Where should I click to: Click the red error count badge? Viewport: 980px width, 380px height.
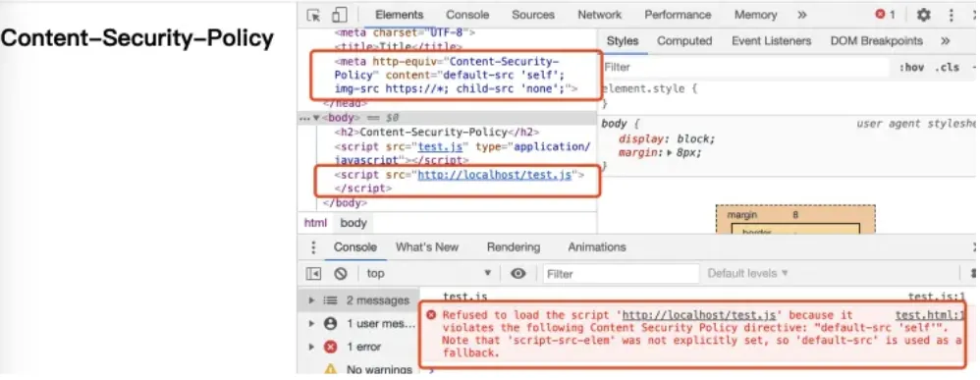[885, 15]
